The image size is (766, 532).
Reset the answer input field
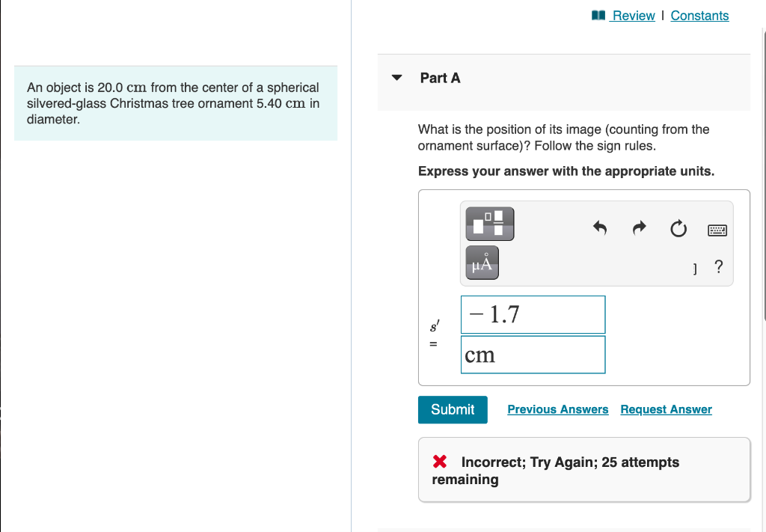(x=678, y=229)
